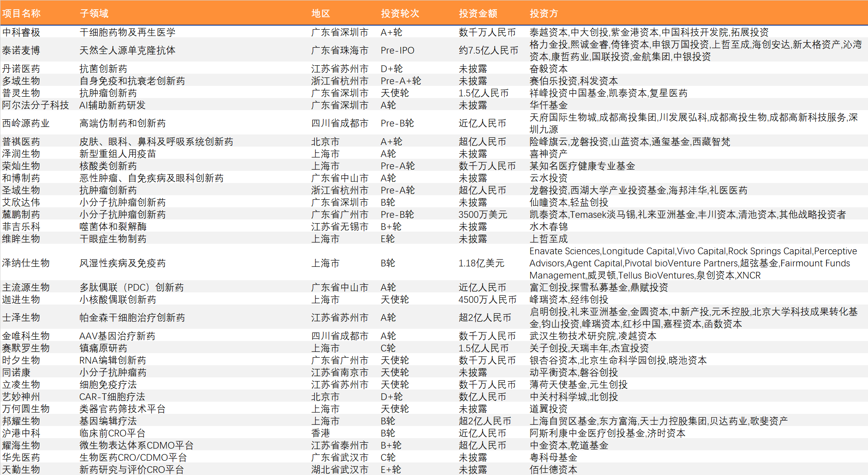Click the 子领域 column header
Screen dimensions: 868x475
(94, 13)
